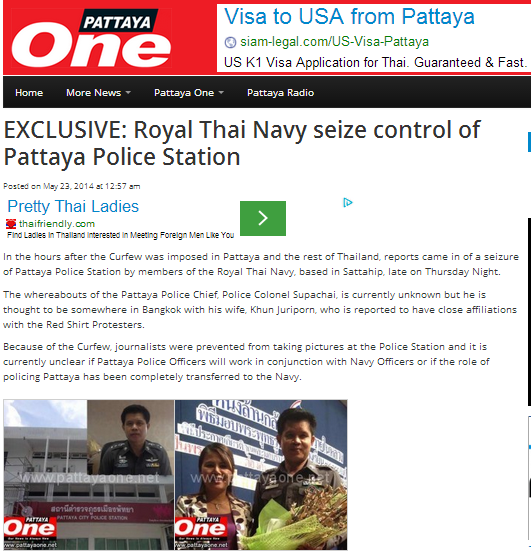
Task: Expand the More News dropdown arrow
Action: tap(128, 92)
